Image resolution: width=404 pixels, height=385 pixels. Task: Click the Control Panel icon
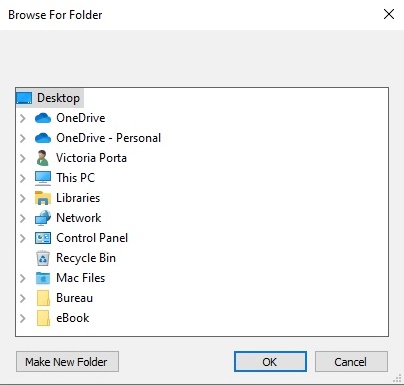(x=43, y=238)
